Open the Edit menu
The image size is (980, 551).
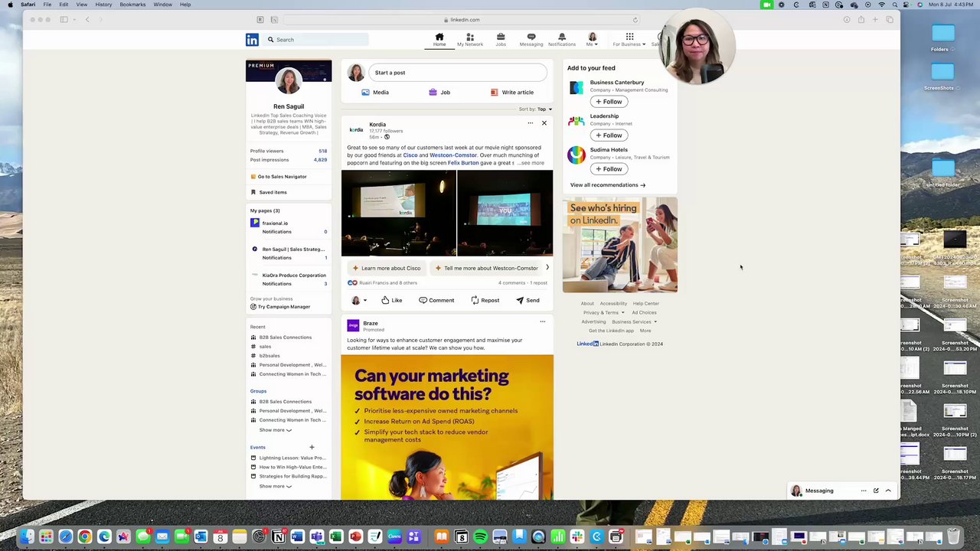64,5
